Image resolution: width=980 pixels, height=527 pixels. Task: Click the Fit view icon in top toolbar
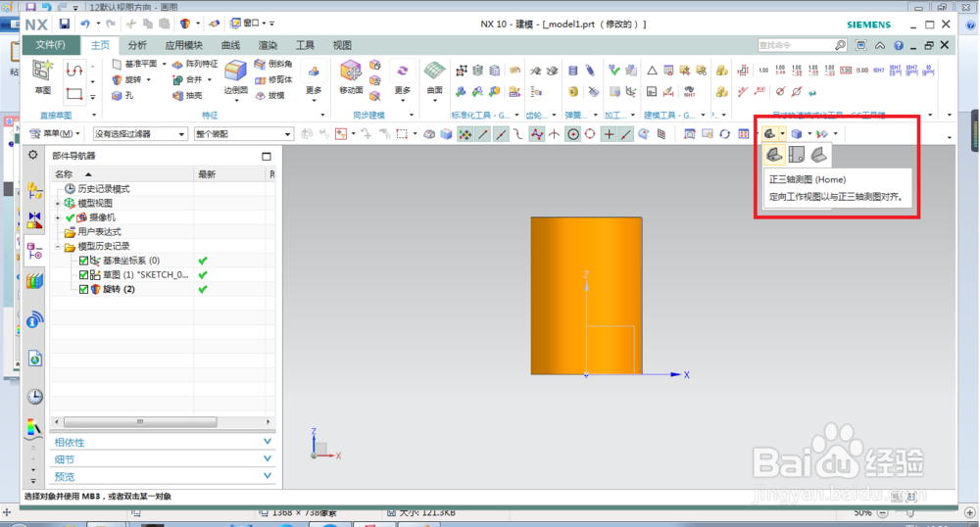[689, 133]
